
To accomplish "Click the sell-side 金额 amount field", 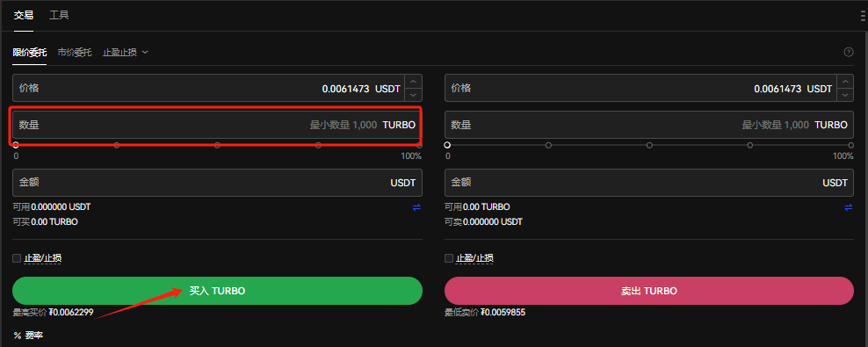I will pos(649,183).
